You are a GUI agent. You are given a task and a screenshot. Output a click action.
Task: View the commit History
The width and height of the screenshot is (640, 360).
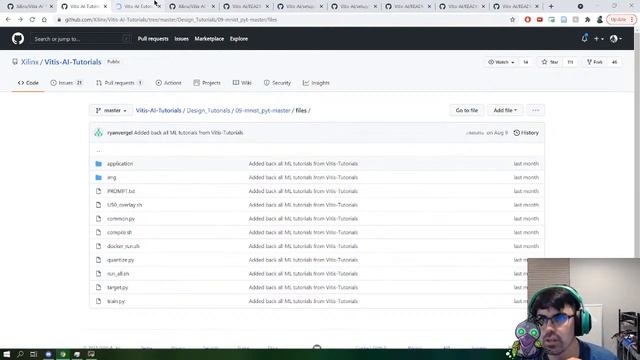(526, 133)
